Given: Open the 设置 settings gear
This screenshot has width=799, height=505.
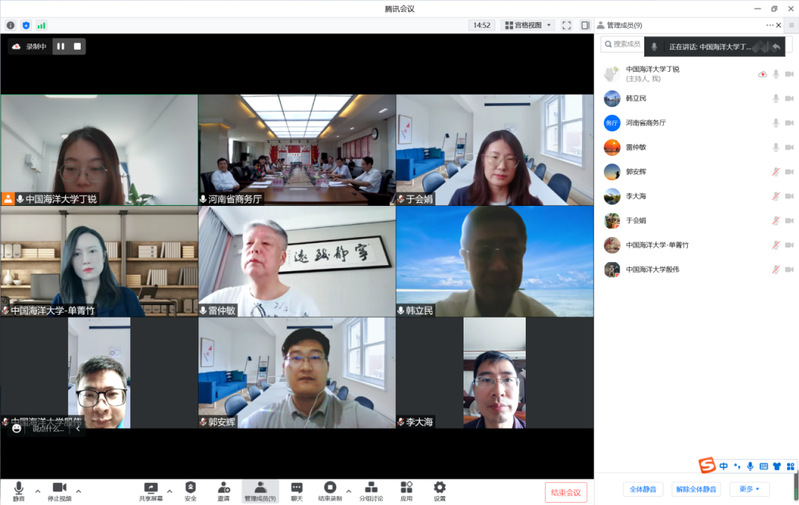Looking at the screenshot, I should [x=439, y=490].
